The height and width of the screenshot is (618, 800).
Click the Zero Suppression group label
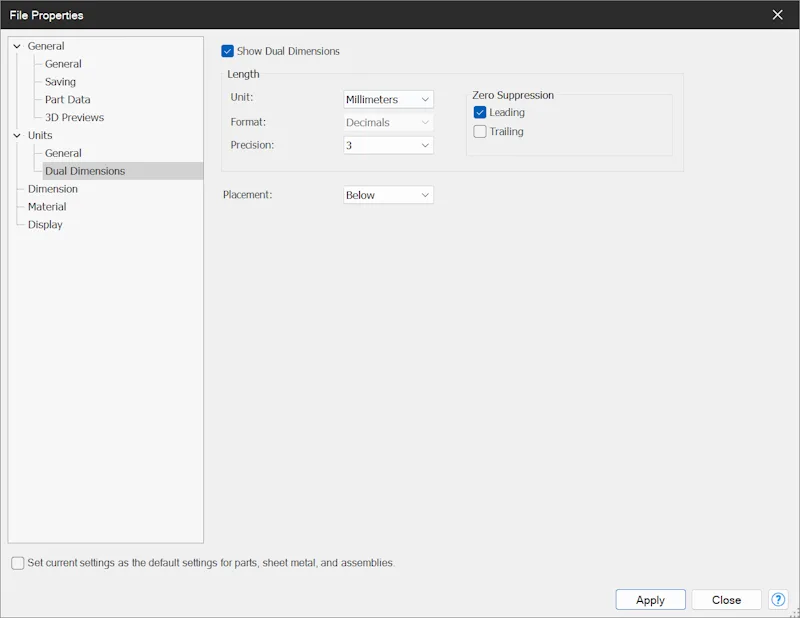click(x=513, y=95)
